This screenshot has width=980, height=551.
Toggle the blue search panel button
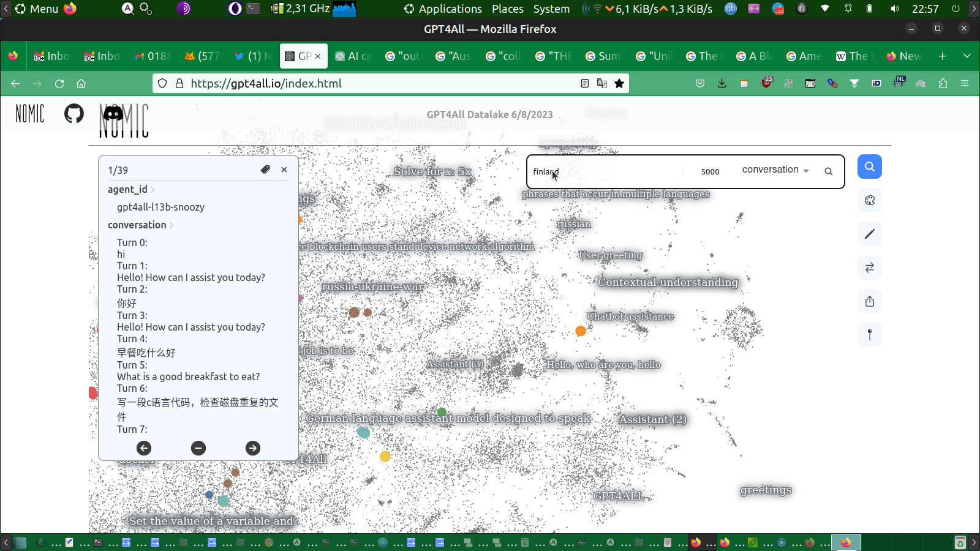869,167
